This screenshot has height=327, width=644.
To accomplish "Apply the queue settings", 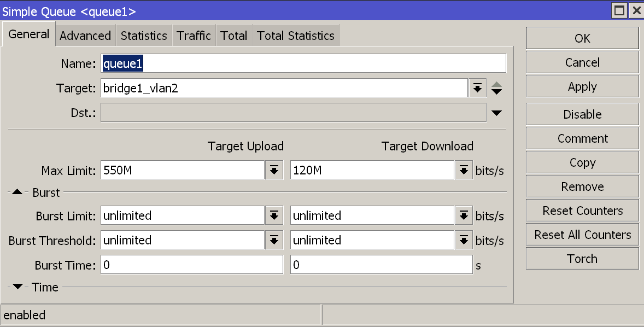I will (582, 87).
